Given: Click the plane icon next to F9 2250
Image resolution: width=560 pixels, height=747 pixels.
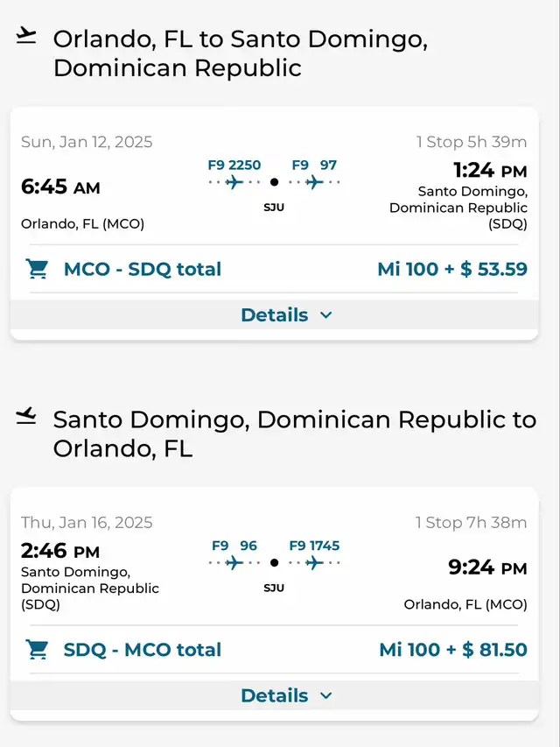Looking at the screenshot, I should 234,182.
